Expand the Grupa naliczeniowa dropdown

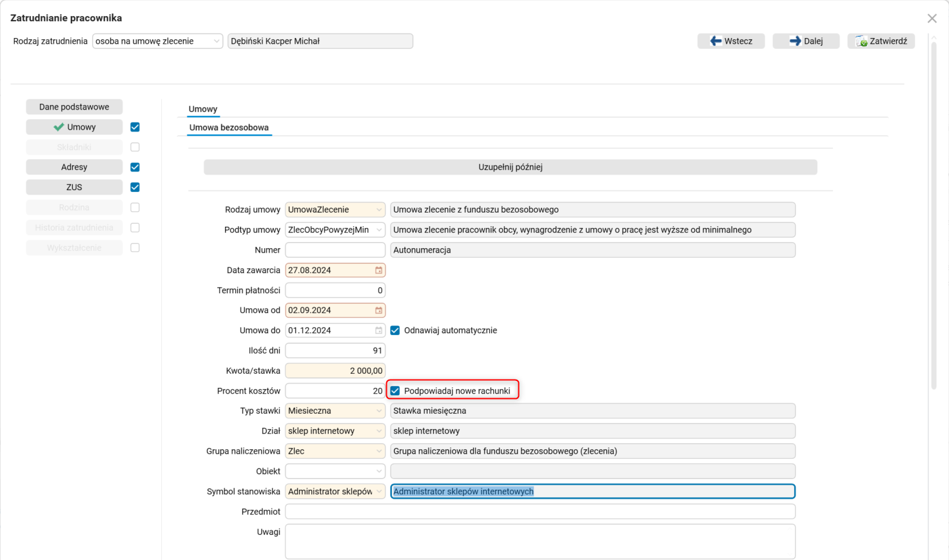pos(379,451)
